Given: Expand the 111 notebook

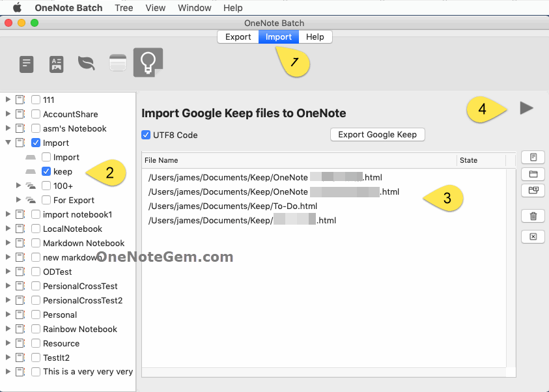Looking at the screenshot, I should (x=8, y=100).
